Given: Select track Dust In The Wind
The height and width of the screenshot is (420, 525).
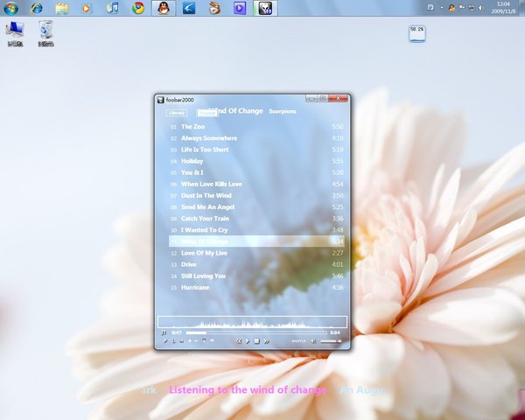Looking at the screenshot, I should tap(256, 196).
